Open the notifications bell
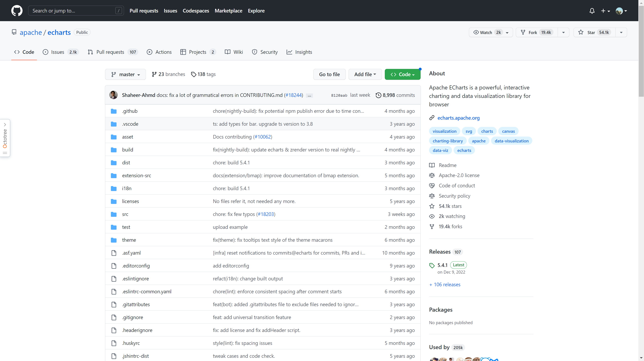Image resolution: width=644 pixels, height=361 pixels. click(x=592, y=11)
